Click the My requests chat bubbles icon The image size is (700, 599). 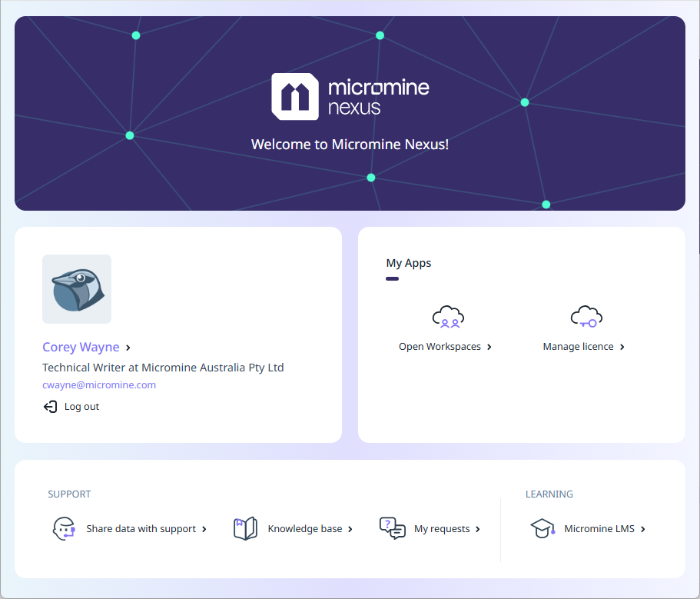pyautogui.click(x=393, y=529)
